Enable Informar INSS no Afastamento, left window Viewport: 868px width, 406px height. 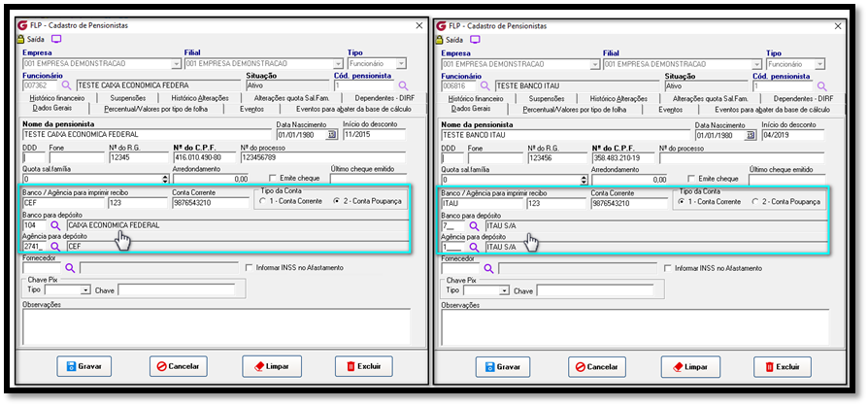pyautogui.click(x=249, y=268)
